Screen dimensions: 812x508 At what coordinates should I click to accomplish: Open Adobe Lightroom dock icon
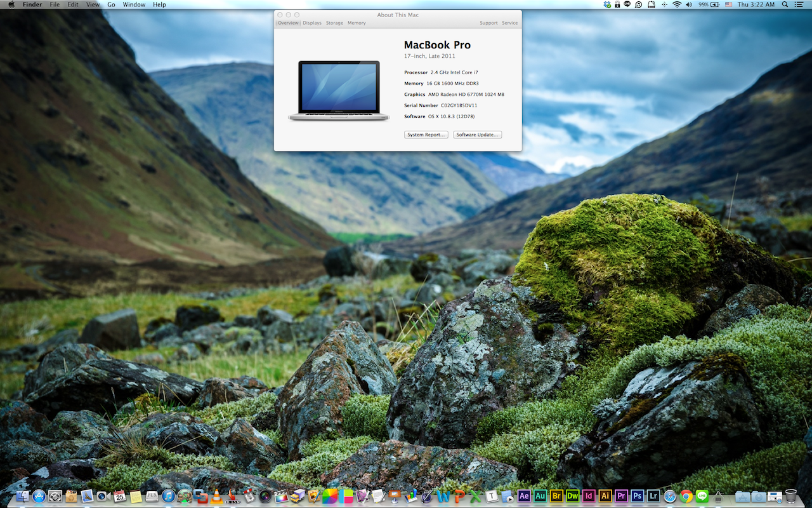[653, 496]
